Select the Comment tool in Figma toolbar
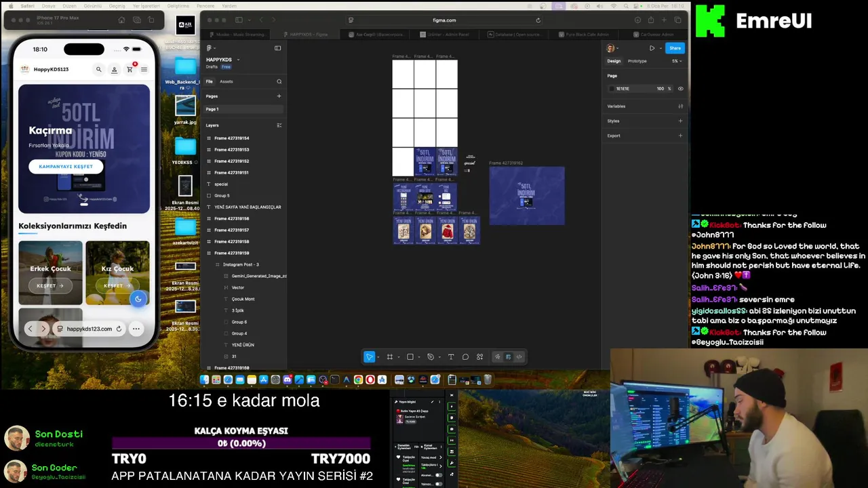Screen dimensions: 868x488 (x=465, y=357)
